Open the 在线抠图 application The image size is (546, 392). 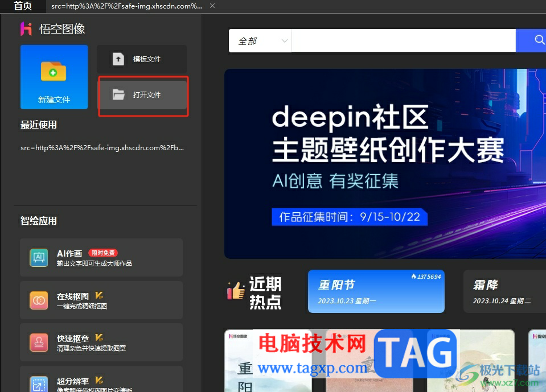(x=101, y=300)
